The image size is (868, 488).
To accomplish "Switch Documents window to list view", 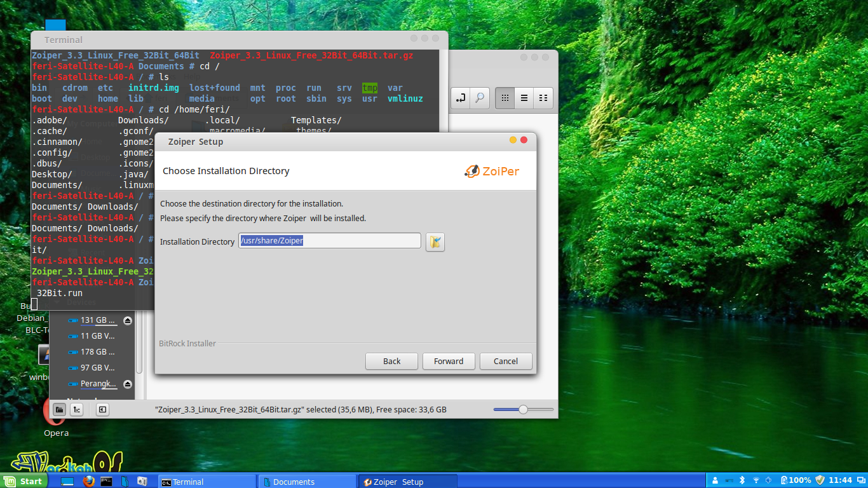I will pos(524,98).
